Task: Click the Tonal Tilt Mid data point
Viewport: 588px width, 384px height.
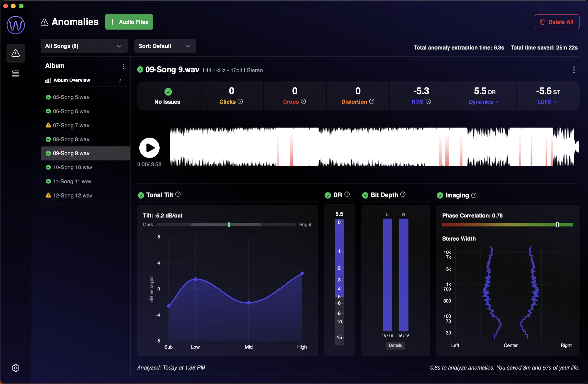Action: tap(249, 303)
